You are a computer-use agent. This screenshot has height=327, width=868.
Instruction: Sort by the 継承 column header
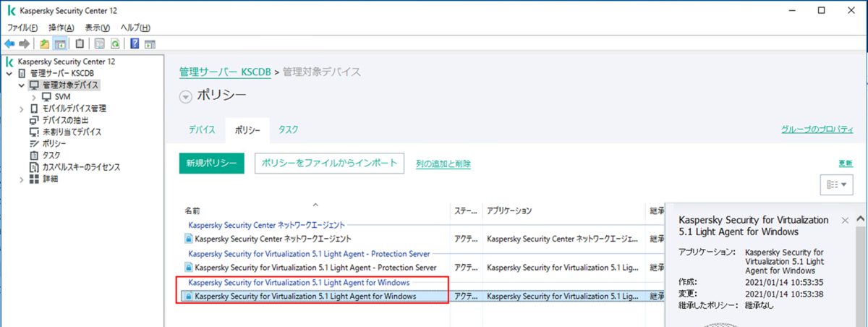coord(656,211)
